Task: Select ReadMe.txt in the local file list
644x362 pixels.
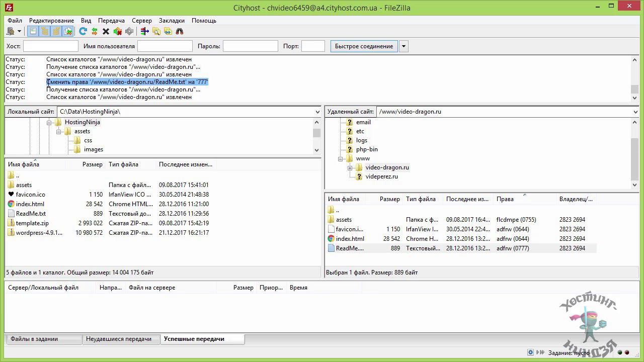Action: [x=31, y=214]
